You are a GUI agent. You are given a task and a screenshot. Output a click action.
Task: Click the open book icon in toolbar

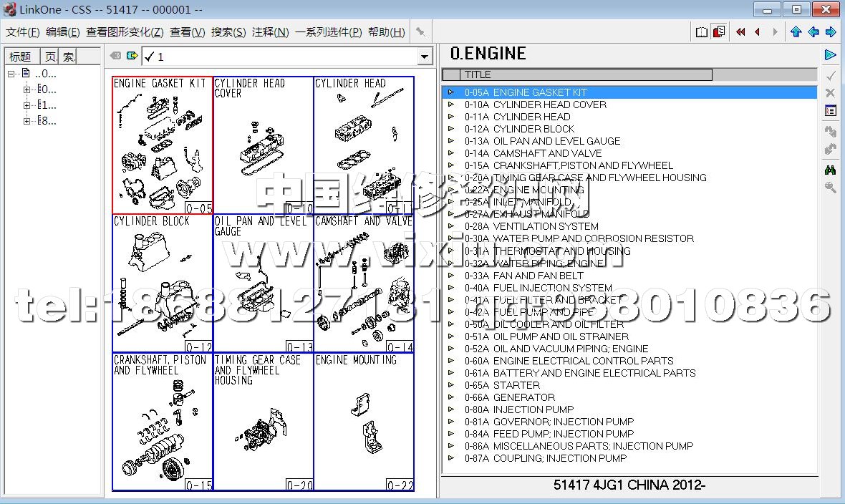702,32
